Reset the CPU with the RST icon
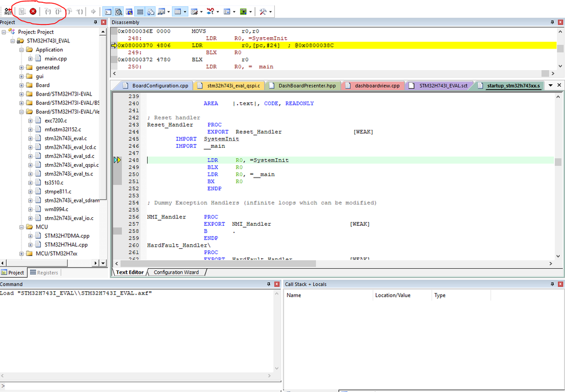The width and height of the screenshot is (565, 392). pos(8,11)
